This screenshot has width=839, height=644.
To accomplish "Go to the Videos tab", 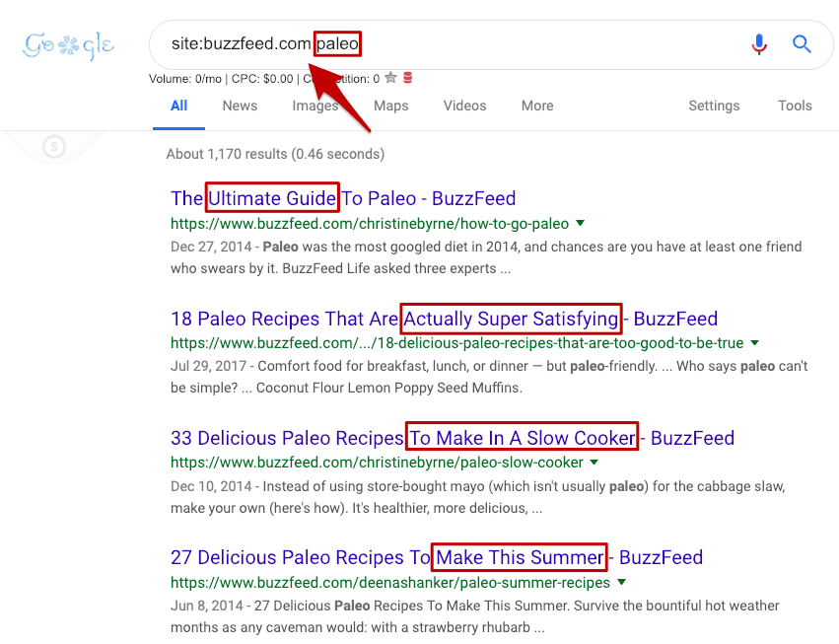I will pyautogui.click(x=464, y=106).
